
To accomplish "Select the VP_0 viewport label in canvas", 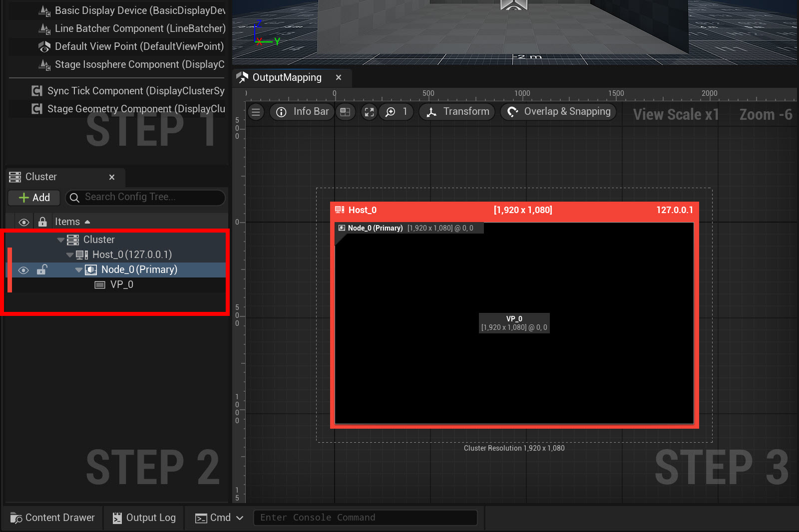I will [x=514, y=323].
